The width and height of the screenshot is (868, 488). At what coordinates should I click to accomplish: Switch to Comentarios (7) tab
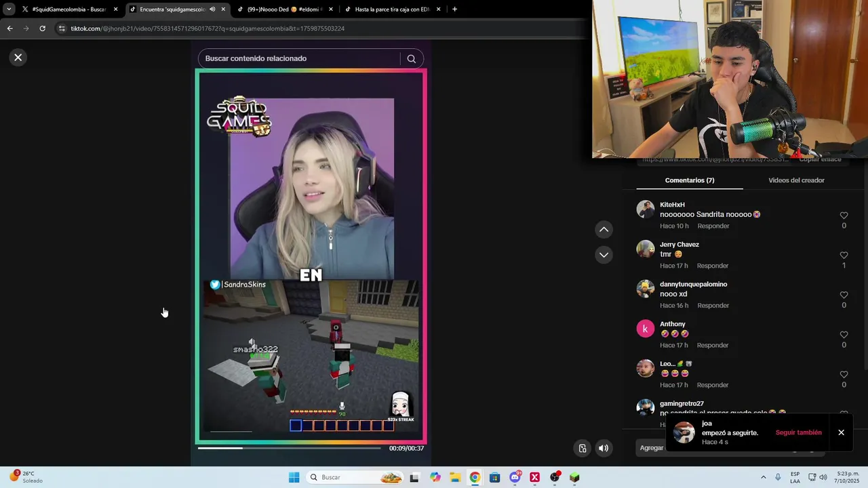click(x=690, y=180)
